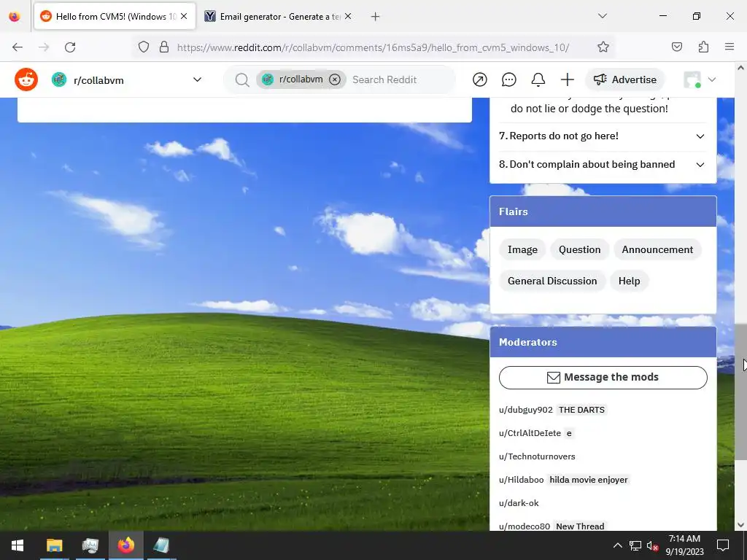Select the Question flair
This screenshot has width=747, height=560.
pos(580,249)
